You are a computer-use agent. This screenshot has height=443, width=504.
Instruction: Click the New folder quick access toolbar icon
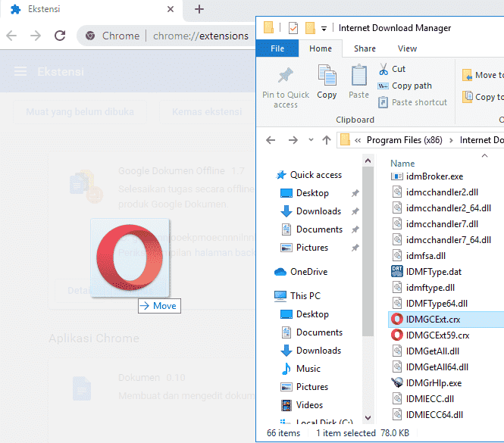(310, 28)
